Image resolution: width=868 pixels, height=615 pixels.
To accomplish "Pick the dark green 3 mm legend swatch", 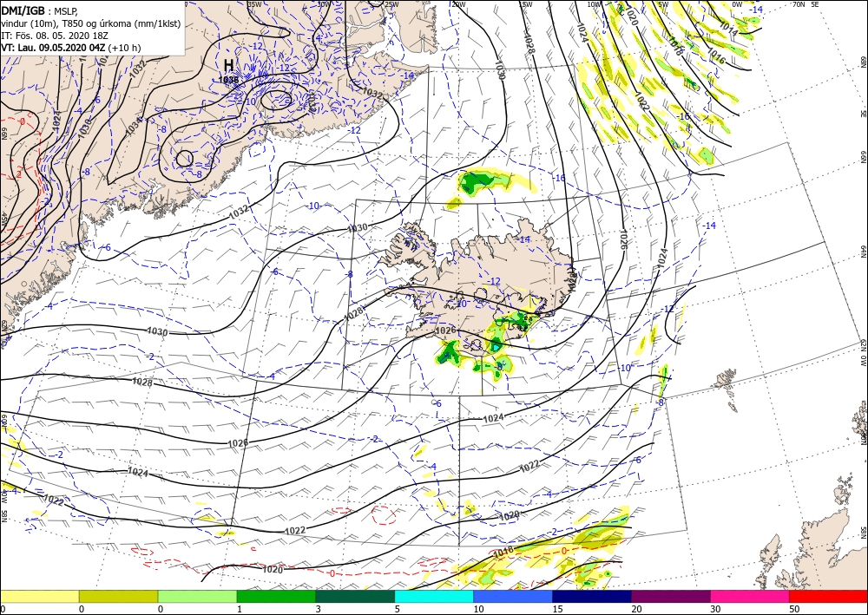I will (355, 596).
